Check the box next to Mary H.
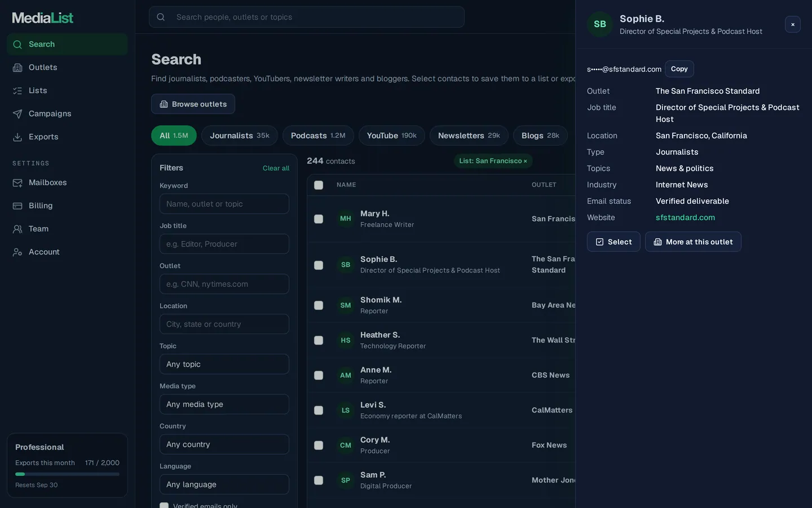Screen dimensions: 812x508 (319, 219)
